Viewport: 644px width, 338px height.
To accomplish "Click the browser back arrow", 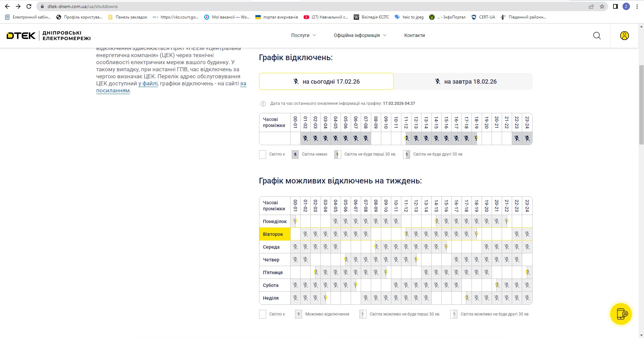I will coord(7,6).
